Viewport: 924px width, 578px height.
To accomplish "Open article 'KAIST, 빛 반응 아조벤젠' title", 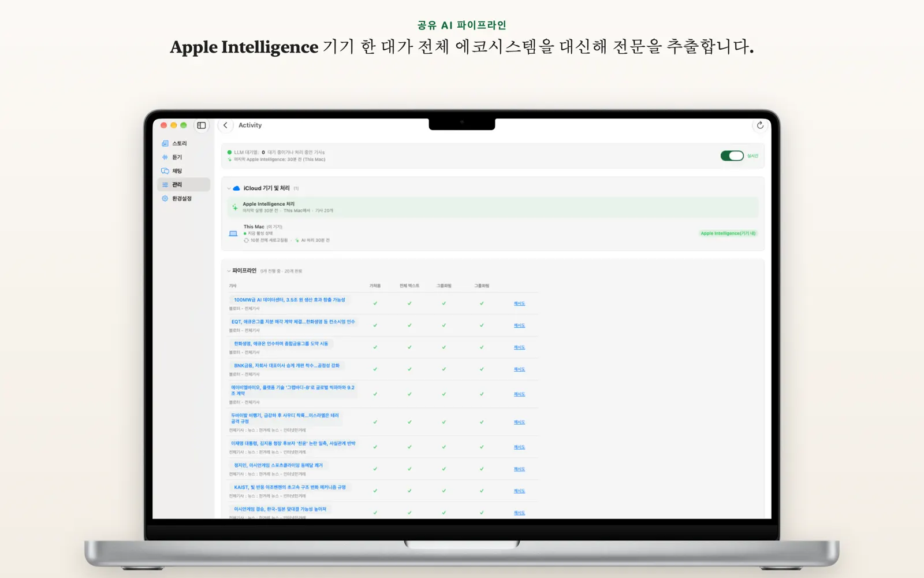I will [x=290, y=487].
